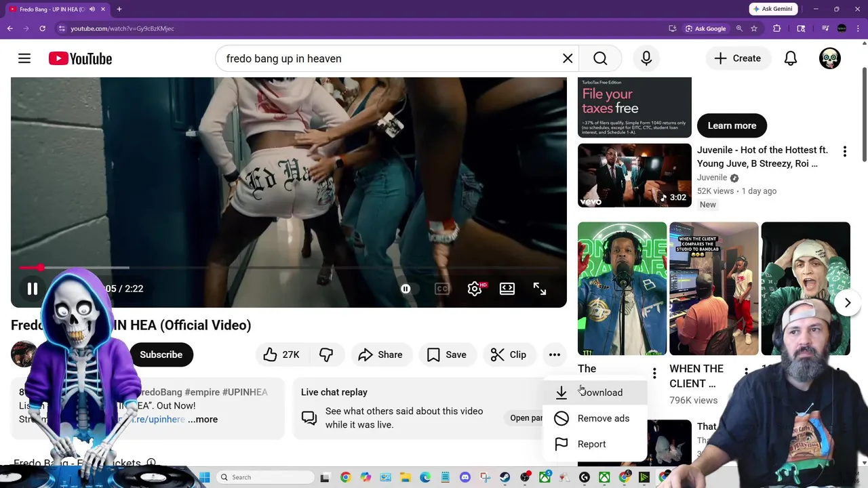Switch to theater mode
This screenshot has height=488, width=868.
[x=507, y=289]
